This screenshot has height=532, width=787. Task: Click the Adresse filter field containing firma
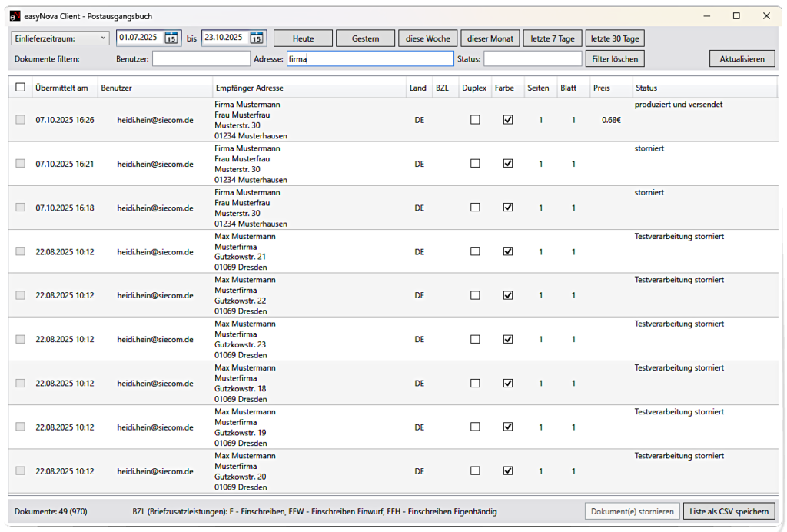(369, 58)
